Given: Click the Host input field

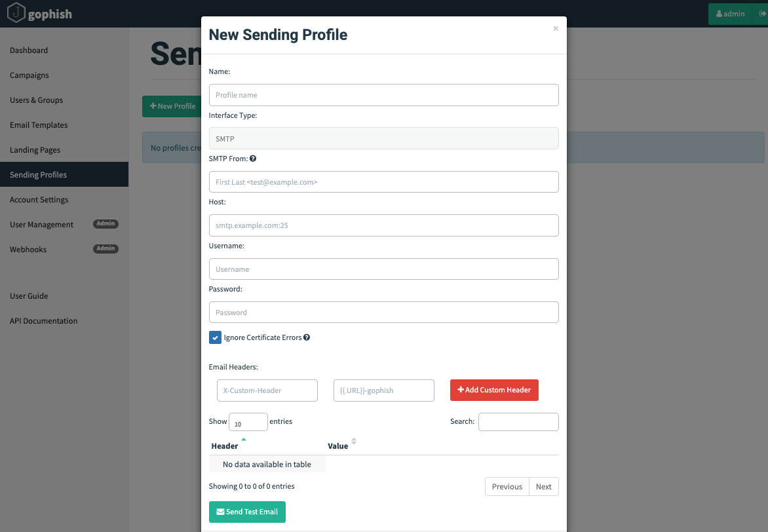Looking at the screenshot, I should coord(383,225).
